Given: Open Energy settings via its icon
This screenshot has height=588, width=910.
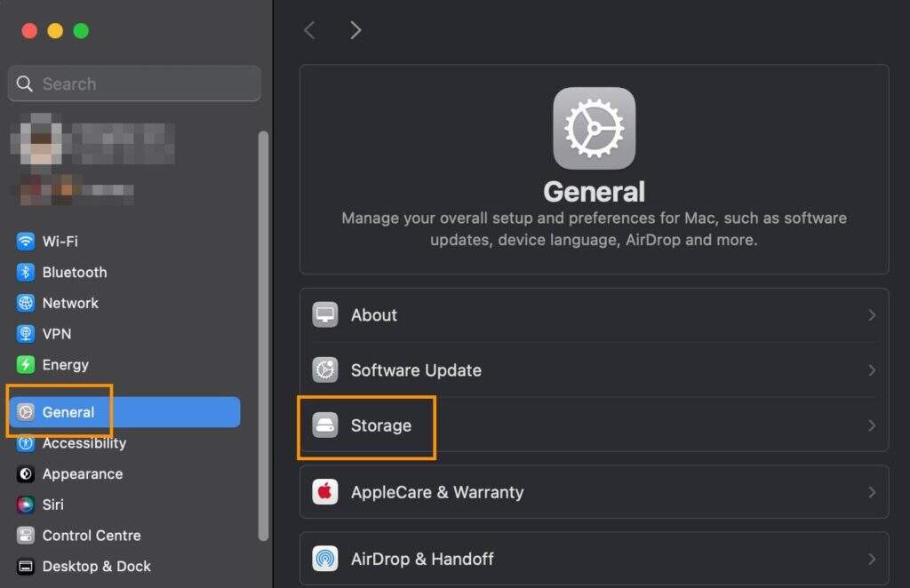Looking at the screenshot, I should (26, 365).
